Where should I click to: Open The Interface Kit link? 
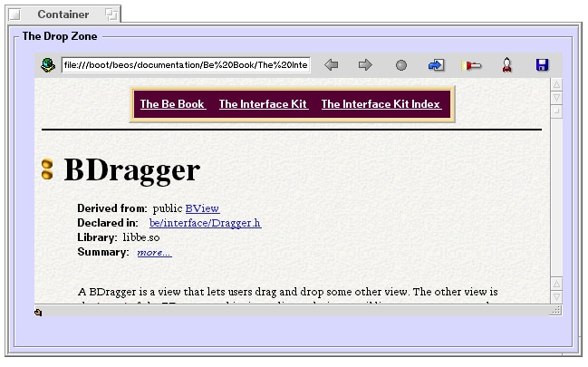pyautogui.click(x=264, y=104)
